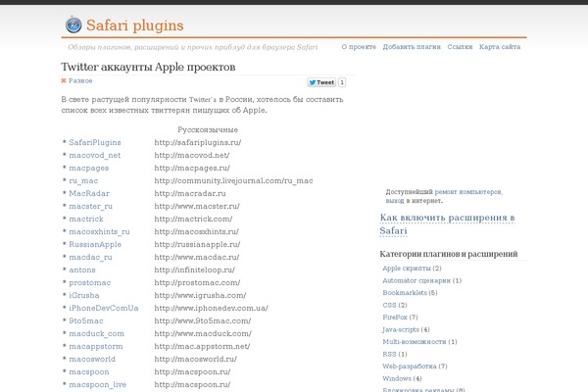This screenshot has width=588, height=392.
Task: Open the SafariPlugins Twitter link
Action: point(95,142)
